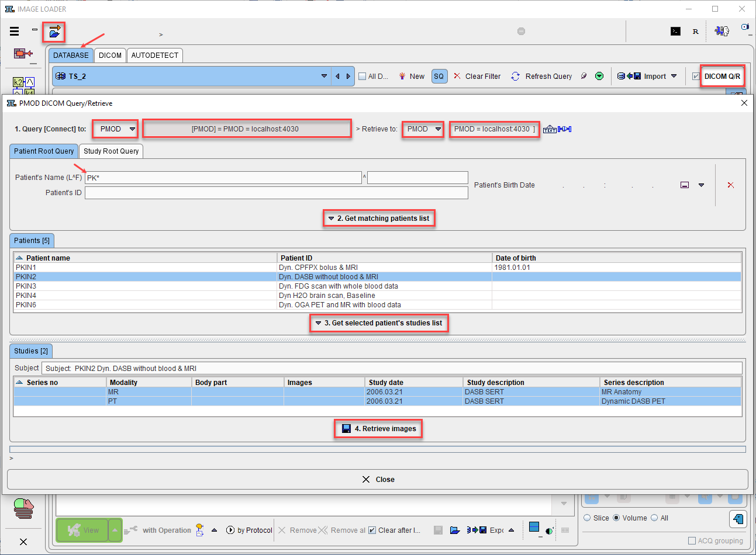This screenshot has width=756, height=555.
Task: Toggle the Clear after l... checkbox
Action: click(372, 530)
